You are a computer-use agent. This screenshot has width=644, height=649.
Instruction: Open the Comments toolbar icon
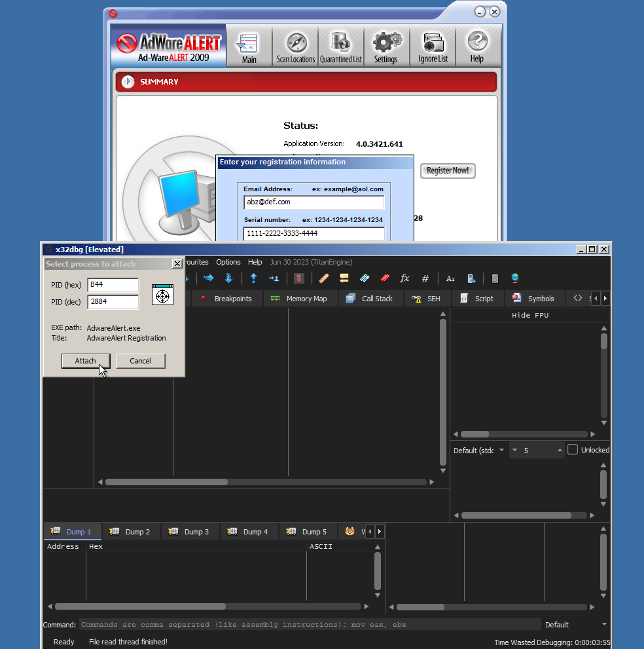click(344, 278)
